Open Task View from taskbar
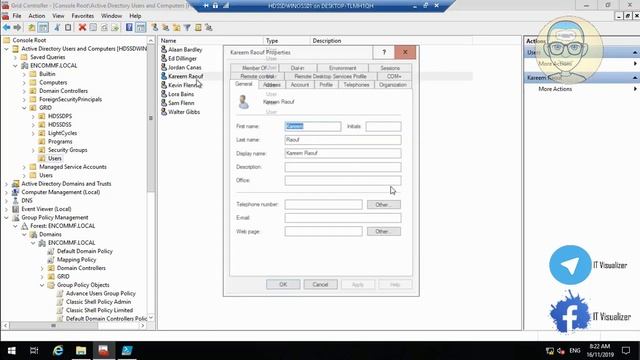This screenshot has height=360, width=640. [34, 350]
